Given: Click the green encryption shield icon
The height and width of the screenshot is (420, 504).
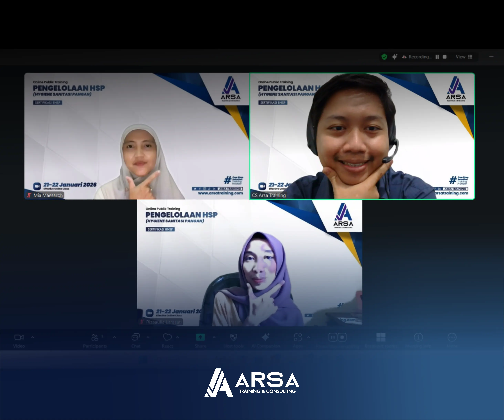Looking at the screenshot, I should (384, 57).
